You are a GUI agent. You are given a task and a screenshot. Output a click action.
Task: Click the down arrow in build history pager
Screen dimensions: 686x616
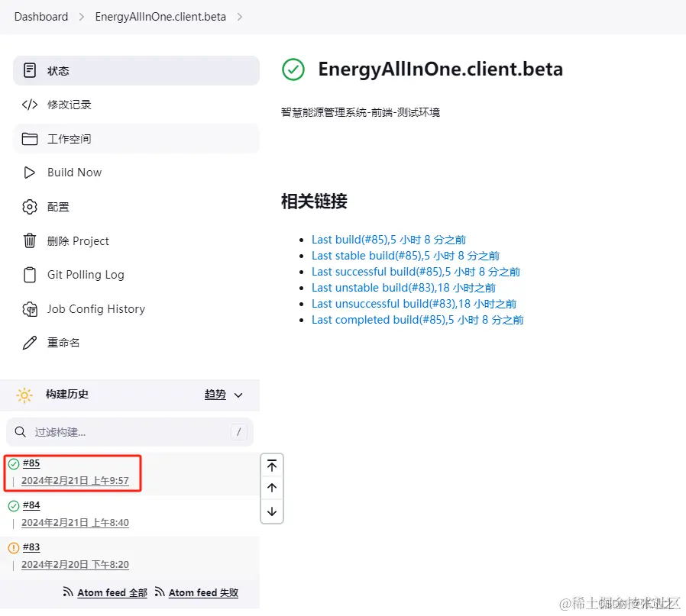(272, 511)
